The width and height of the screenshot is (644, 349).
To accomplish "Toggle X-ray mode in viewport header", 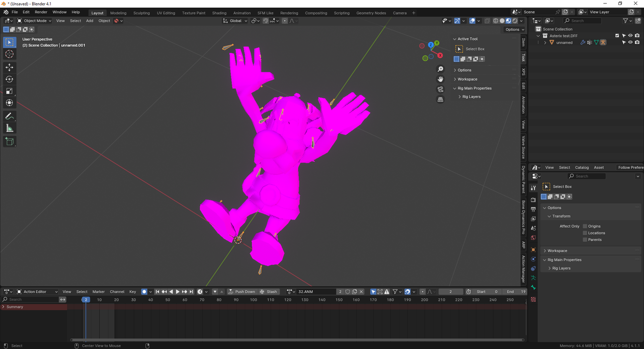I will [x=487, y=21].
